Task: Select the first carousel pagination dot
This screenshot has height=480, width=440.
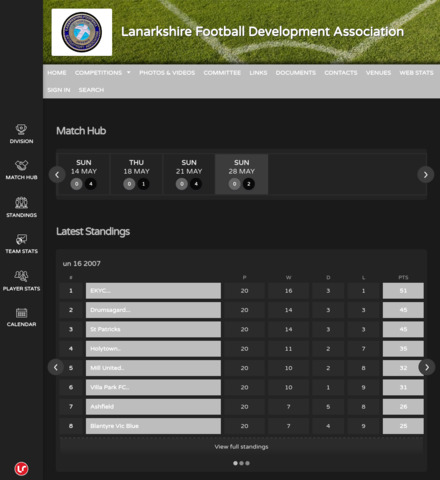Action: (x=235, y=463)
